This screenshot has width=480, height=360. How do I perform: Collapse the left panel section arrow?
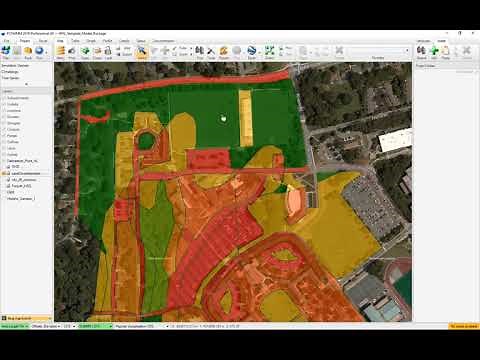pos(26,84)
